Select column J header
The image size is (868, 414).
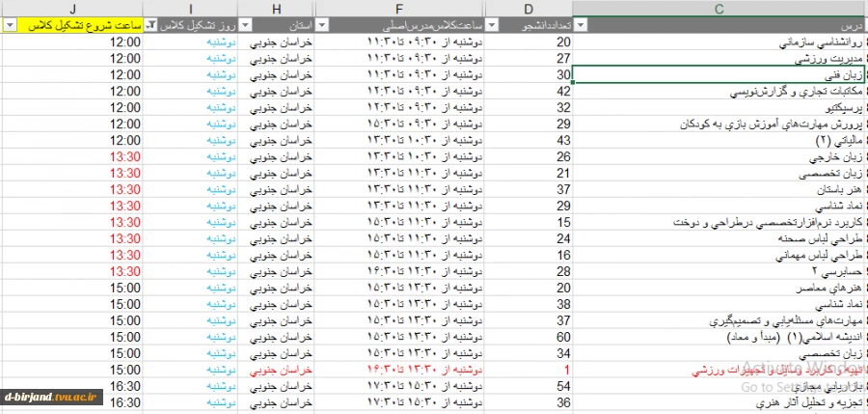(72, 9)
